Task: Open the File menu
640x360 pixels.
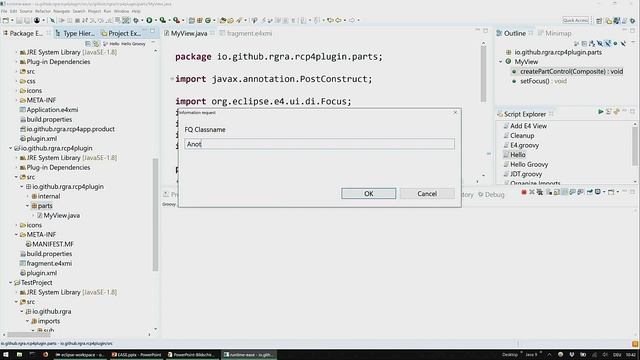Action: click(x=4, y=11)
